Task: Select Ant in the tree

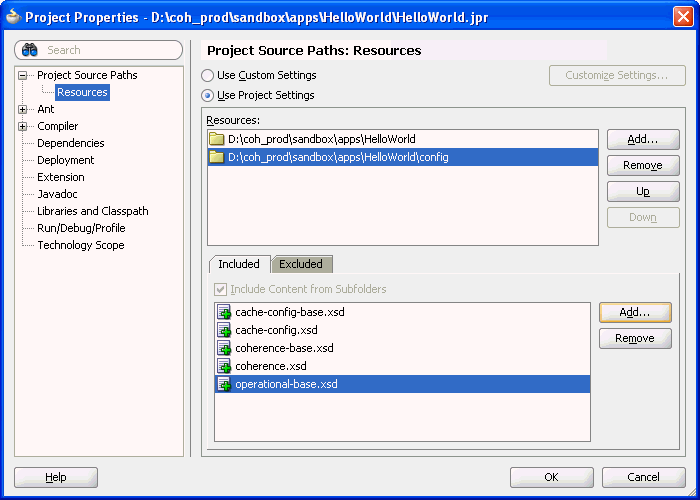Action: point(46,109)
